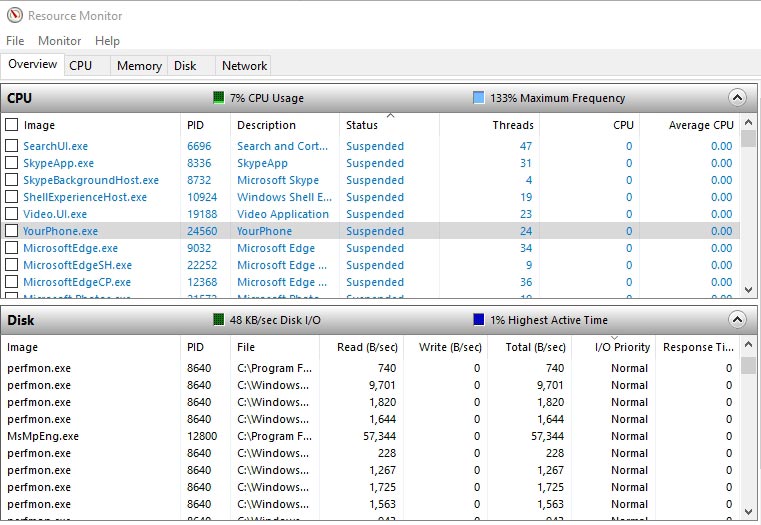Check the SearchUI.exe checkbox

(12, 146)
